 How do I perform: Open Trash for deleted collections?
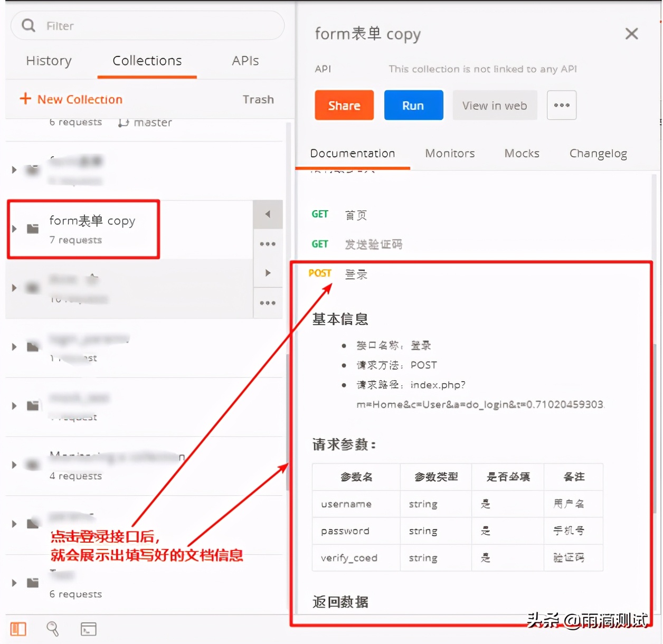(258, 99)
